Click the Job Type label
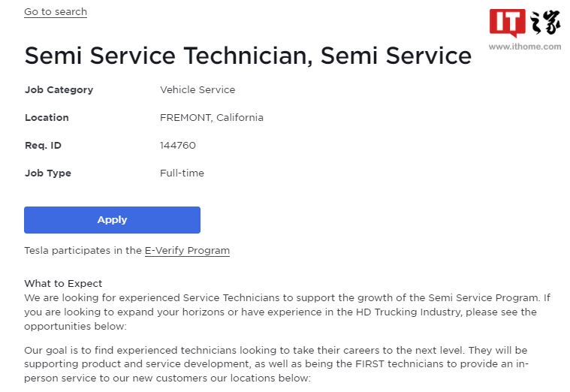This screenshot has height=392, width=570. tap(48, 173)
